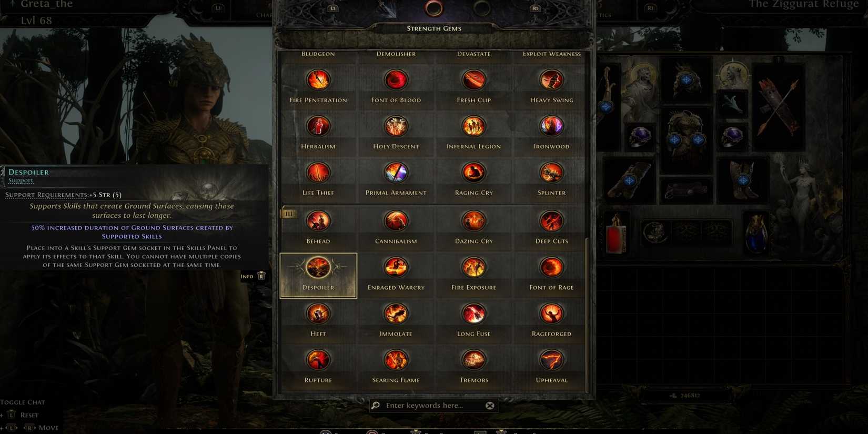The height and width of the screenshot is (434, 868).
Task: Click the Primal Armament gem icon
Action: point(396,173)
